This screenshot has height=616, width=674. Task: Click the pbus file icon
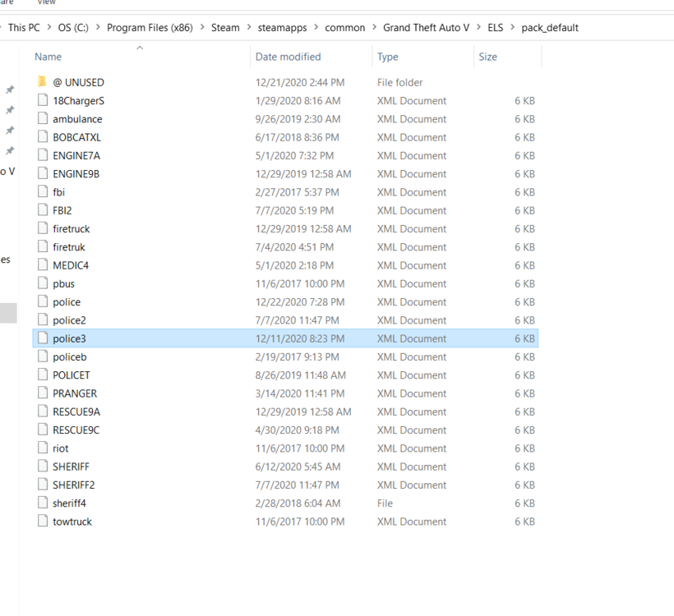tap(42, 283)
